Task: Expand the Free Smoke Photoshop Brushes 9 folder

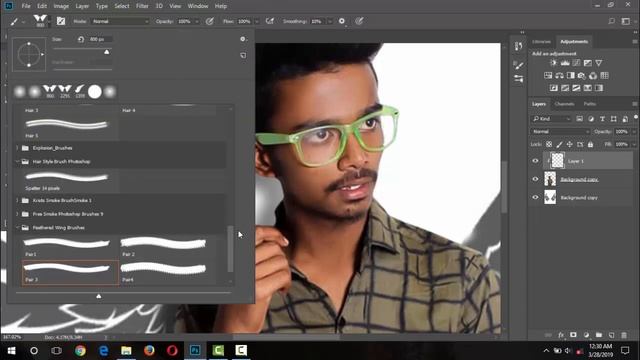Action: [x=17, y=214]
